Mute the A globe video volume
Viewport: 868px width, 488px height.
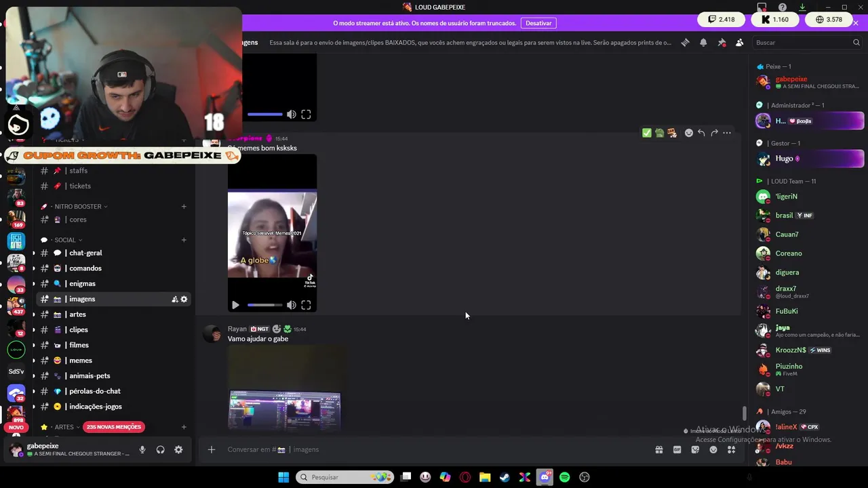tap(291, 305)
